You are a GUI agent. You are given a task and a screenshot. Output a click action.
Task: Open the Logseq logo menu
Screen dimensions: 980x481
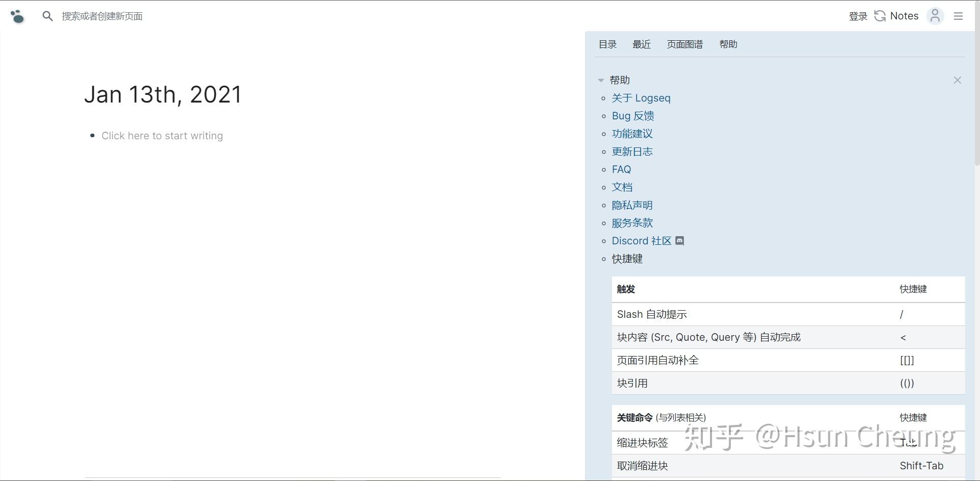tap(17, 16)
